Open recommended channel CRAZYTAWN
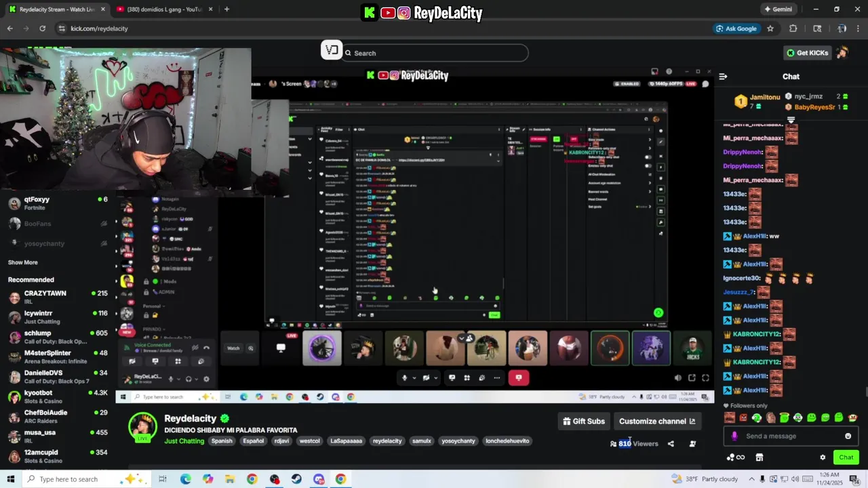The height and width of the screenshot is (488, 868). (57, 297)
